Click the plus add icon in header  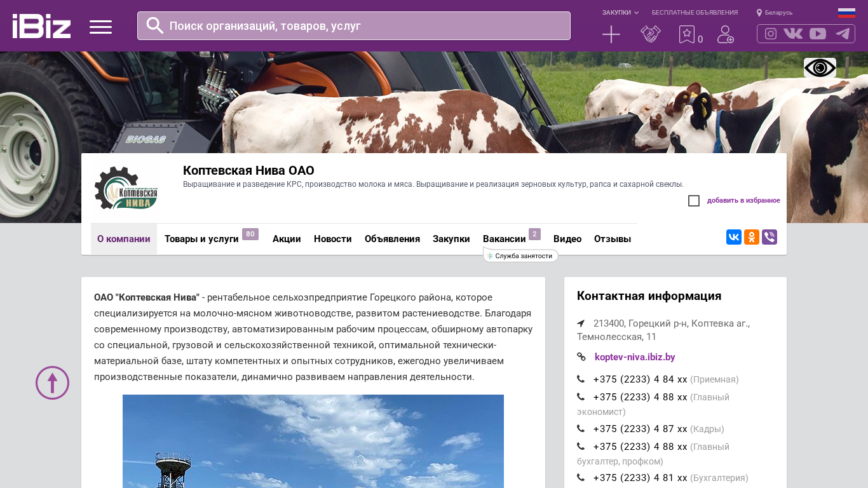[611, 34]
